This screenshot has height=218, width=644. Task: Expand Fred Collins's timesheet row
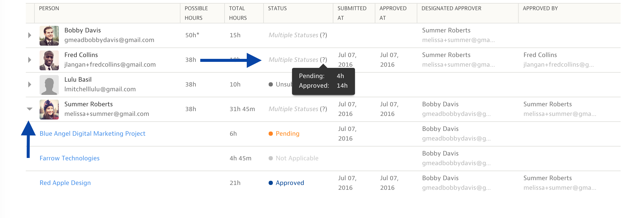click(x=30, y=60)
